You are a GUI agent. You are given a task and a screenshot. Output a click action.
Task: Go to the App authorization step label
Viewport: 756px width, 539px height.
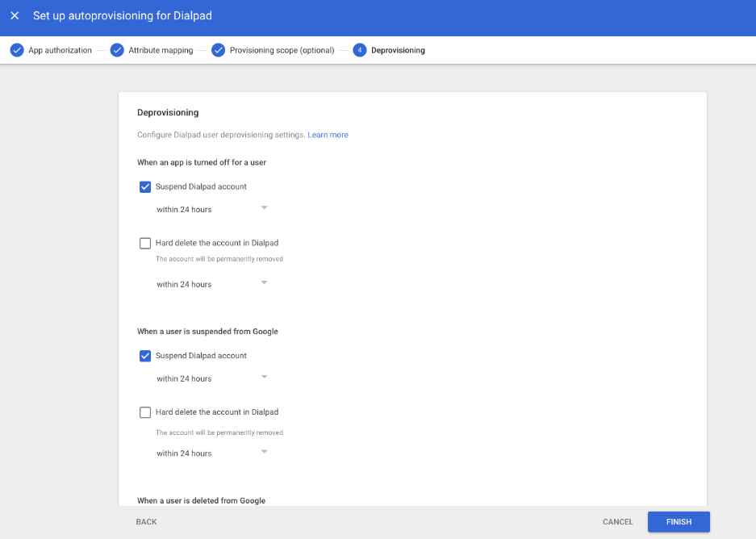click(60, 50)
